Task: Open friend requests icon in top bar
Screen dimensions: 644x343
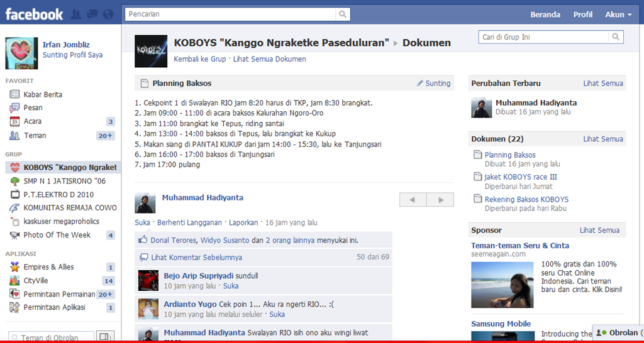Action: point(76,14)
